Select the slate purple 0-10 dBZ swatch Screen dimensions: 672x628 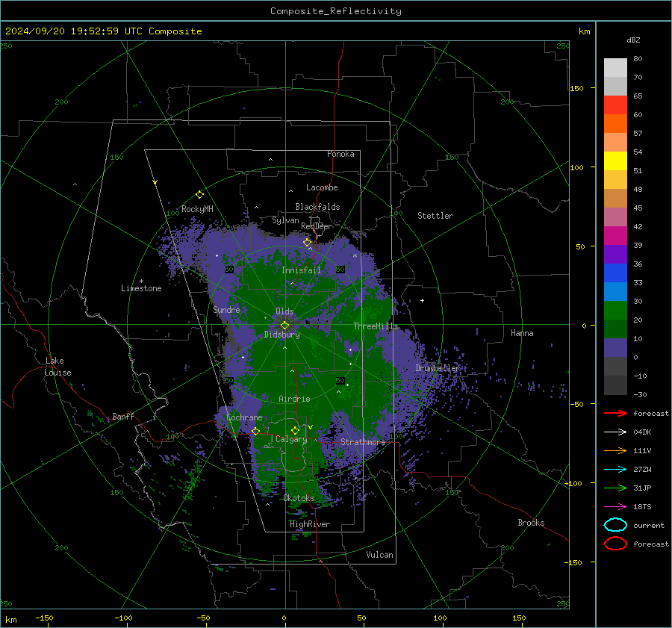pyautogui.click(x=615, y=347)
